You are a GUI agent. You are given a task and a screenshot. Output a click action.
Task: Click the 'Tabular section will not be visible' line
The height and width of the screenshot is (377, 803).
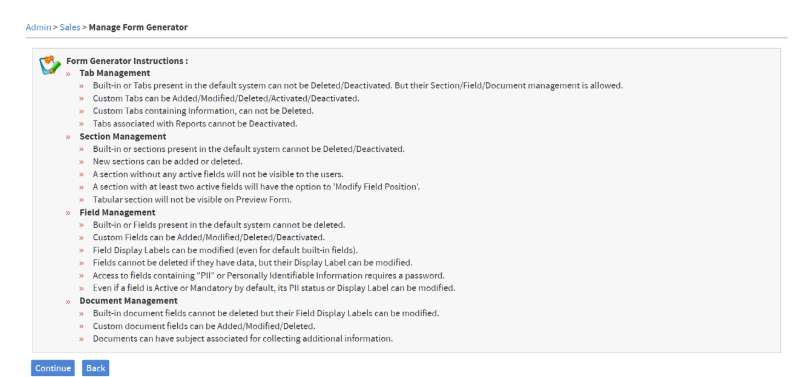[192, 200]
